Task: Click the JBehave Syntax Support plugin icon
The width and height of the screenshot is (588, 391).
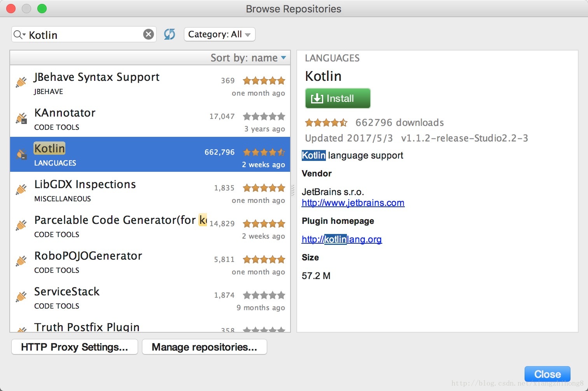Action: tap(21, 82)
